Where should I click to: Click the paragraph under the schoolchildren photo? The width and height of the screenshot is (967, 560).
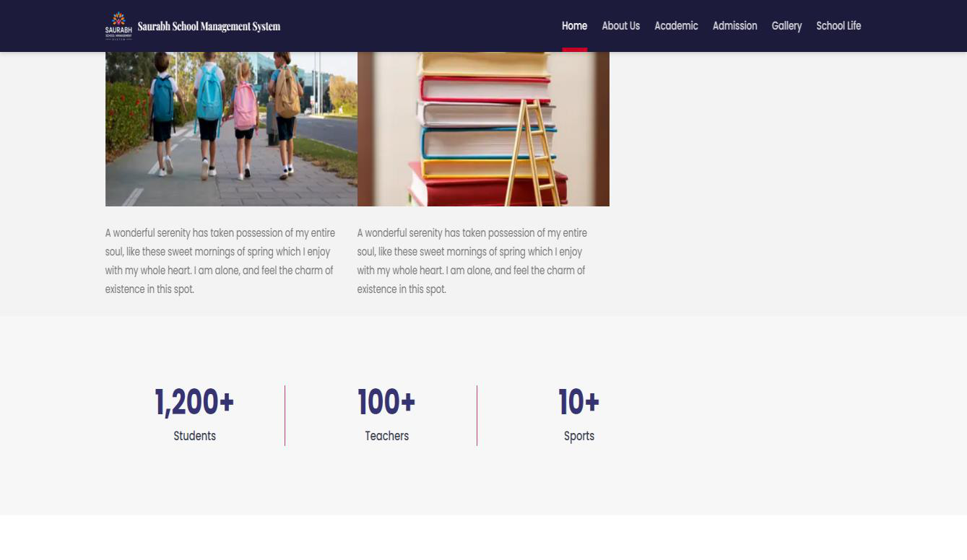(221, 261)
